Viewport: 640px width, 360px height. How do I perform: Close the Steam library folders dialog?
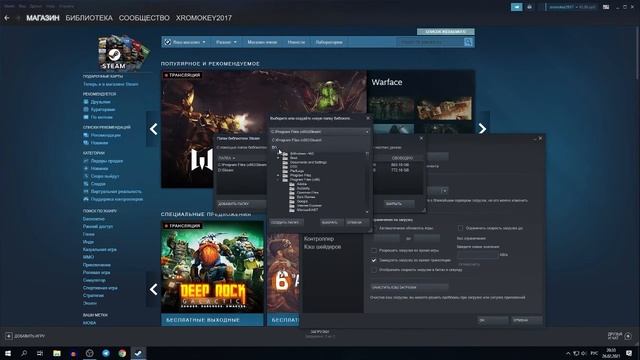click(x=422, y=138)
